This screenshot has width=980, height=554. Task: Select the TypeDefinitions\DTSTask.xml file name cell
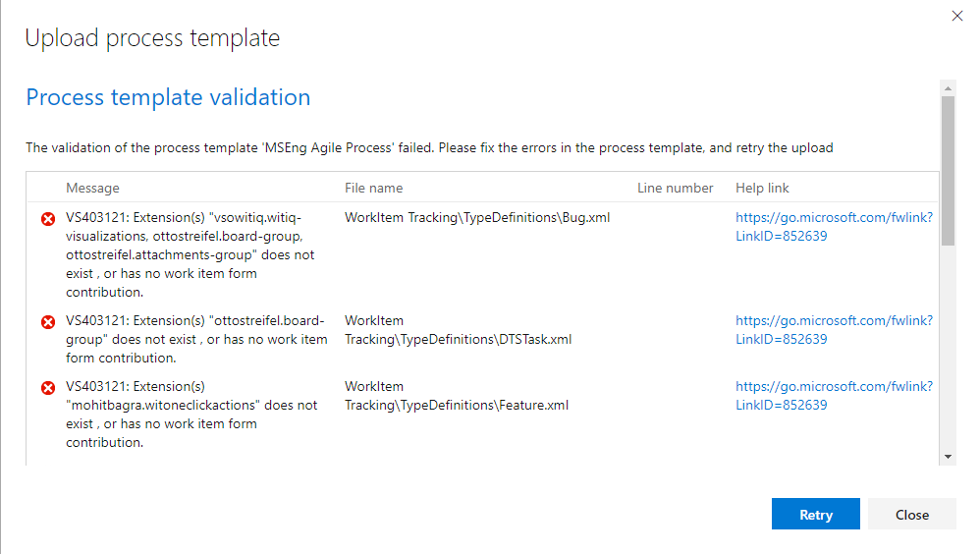tap(458, 330)
